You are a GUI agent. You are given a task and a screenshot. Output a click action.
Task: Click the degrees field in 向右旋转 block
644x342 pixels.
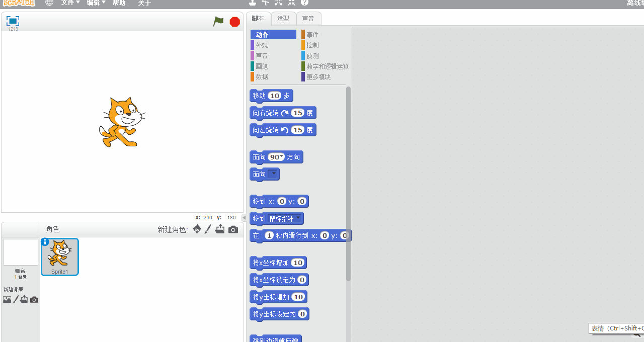(x=298, y=113)
